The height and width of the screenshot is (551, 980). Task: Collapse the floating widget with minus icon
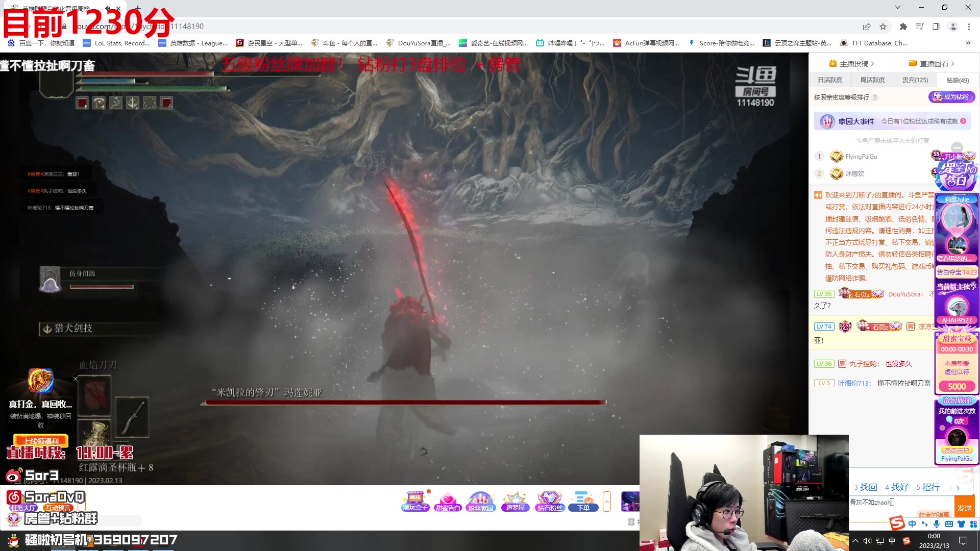958,147
